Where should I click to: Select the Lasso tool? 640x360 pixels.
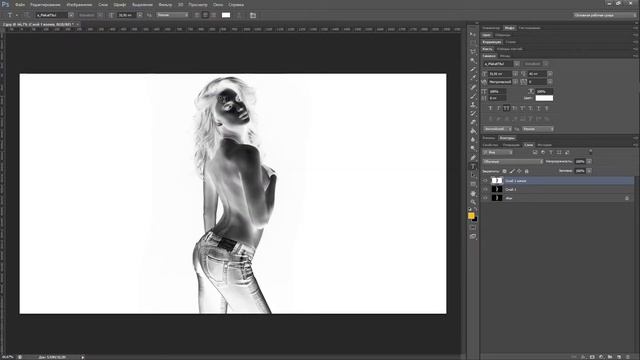(x=473, y=52)
